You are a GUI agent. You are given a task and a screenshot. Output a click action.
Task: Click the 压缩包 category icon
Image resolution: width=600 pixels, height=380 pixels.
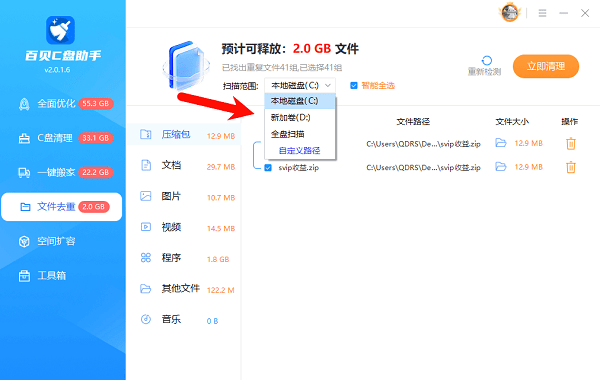(x=146, y=134)
